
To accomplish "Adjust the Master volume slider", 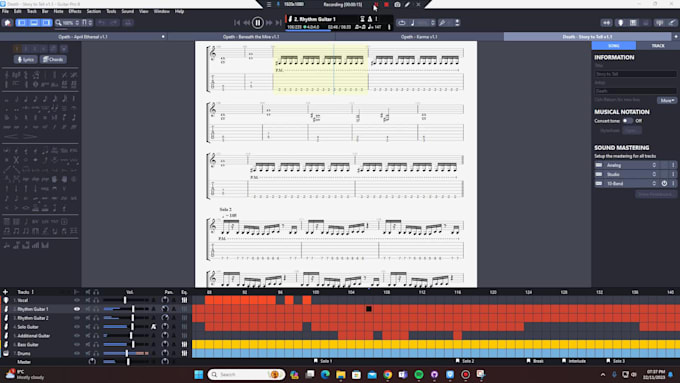I will (x=128, y=361).
